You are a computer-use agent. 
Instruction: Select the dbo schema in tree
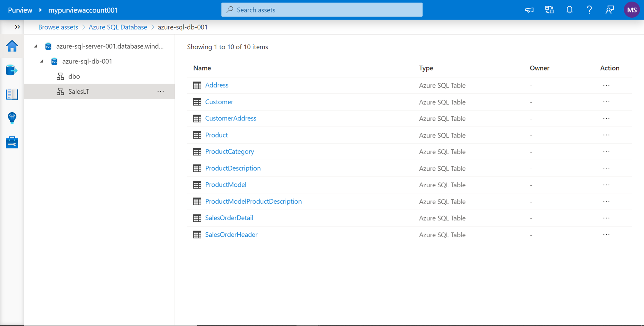74,77
